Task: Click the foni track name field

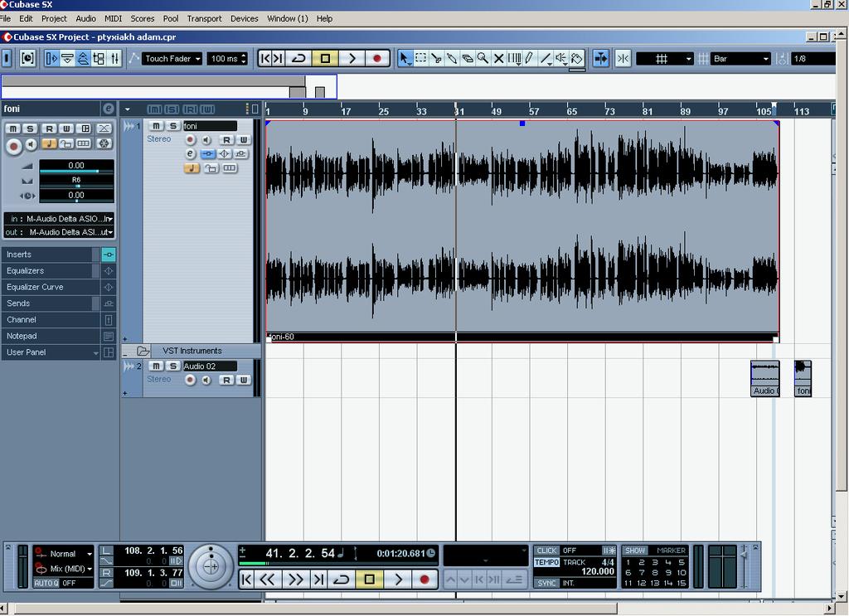Action: pos(210,125)
